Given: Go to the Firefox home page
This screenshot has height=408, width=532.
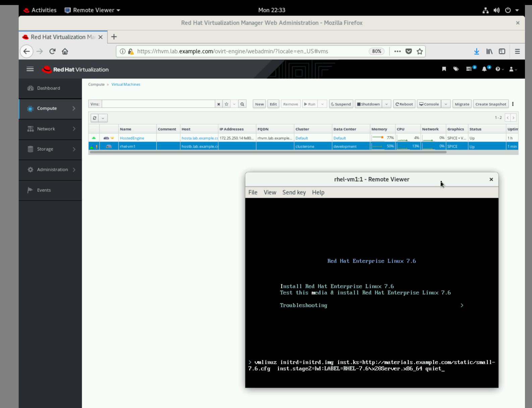Looking at the screenshot, I should click(65, 51).
